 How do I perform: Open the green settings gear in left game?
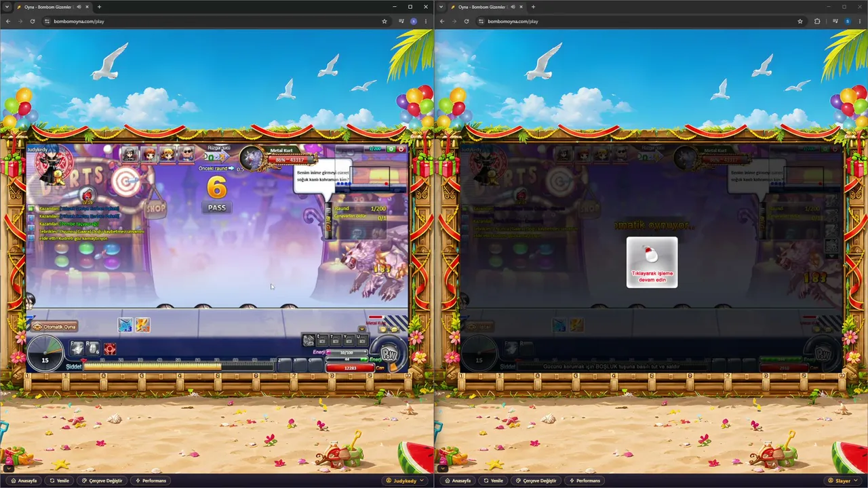[391, 148]
